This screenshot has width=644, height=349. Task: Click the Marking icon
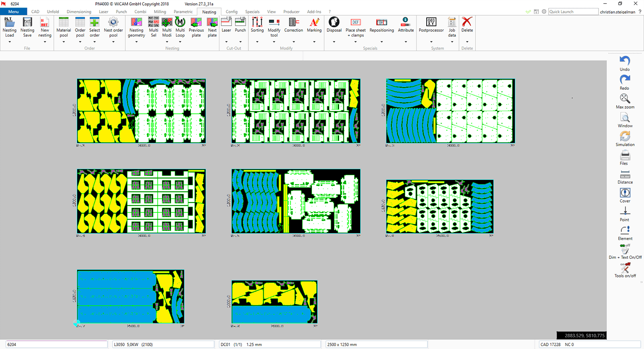314,22
